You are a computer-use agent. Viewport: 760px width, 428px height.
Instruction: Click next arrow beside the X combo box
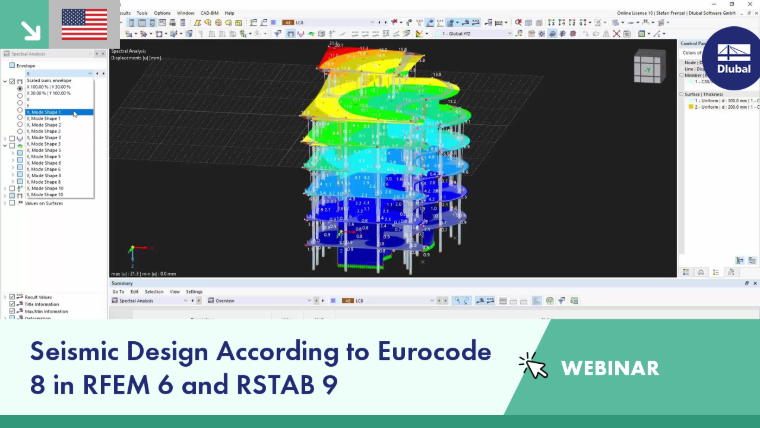[x=103, y=73]
